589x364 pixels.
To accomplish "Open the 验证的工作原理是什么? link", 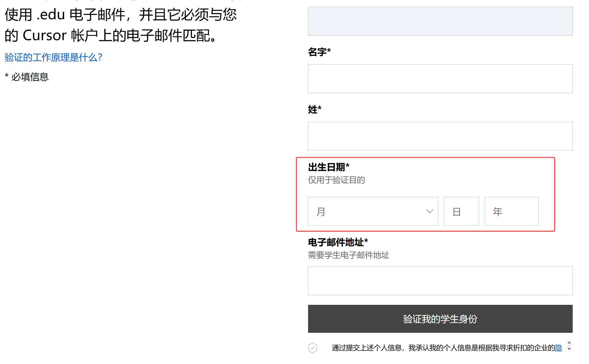I will coord(53,58).
